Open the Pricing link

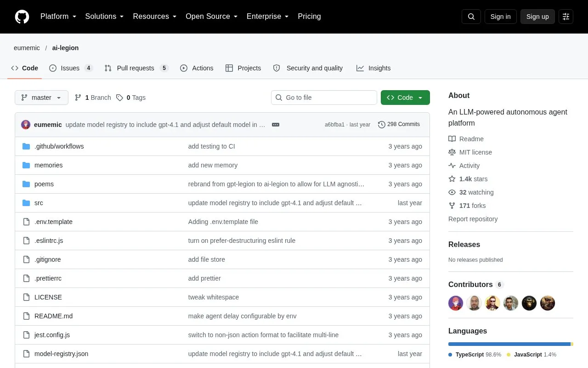(x=309, y=17)
